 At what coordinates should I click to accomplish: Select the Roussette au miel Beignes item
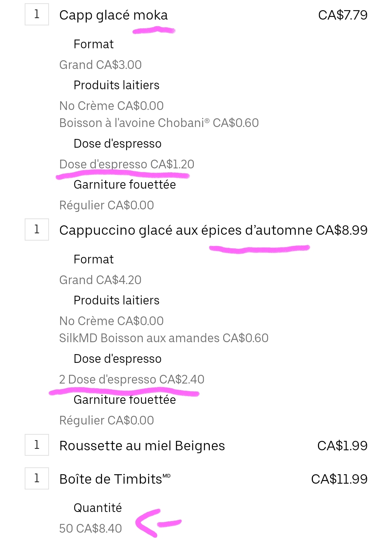tap(142, 446)
